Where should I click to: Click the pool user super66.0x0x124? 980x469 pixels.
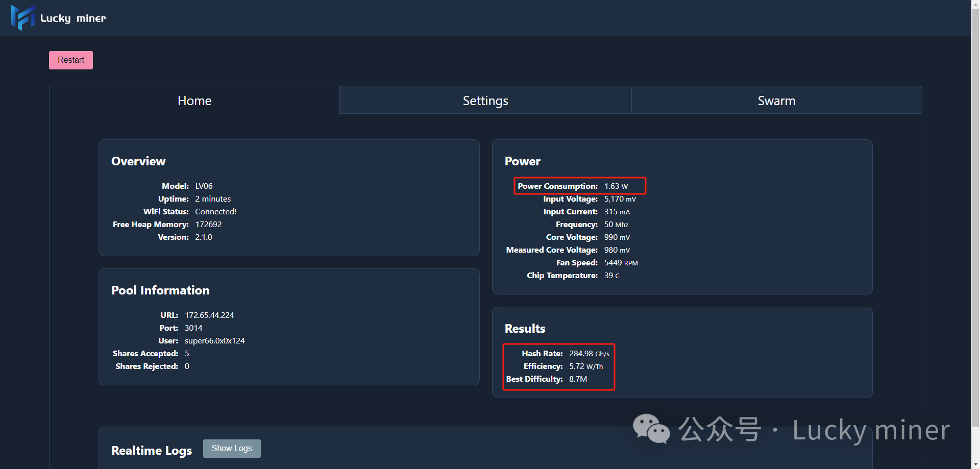pyautogui.click(x=214, y=341)
